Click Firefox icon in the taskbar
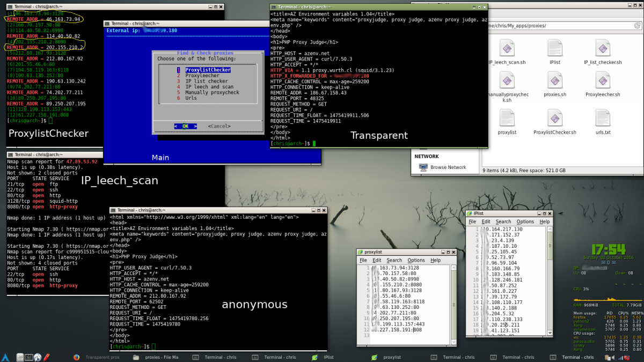The height and width of the screenshot is (362, 644). [x=76, y=357]
